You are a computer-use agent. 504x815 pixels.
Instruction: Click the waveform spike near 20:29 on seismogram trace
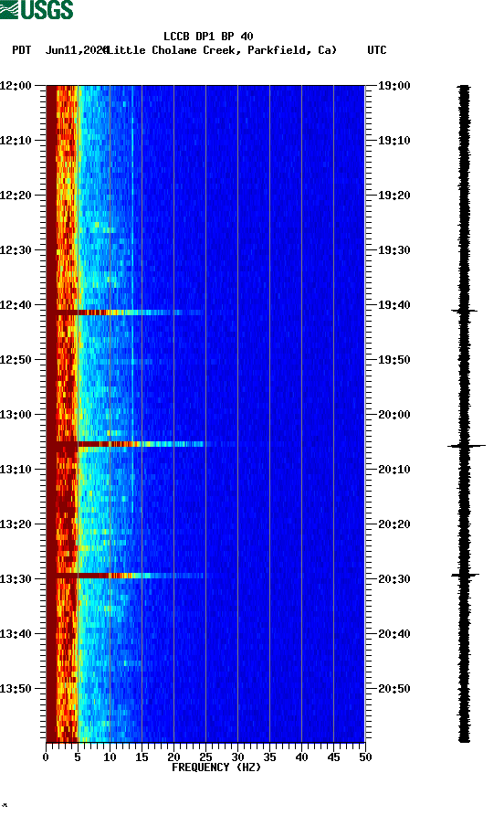click(x=465, y=575)
